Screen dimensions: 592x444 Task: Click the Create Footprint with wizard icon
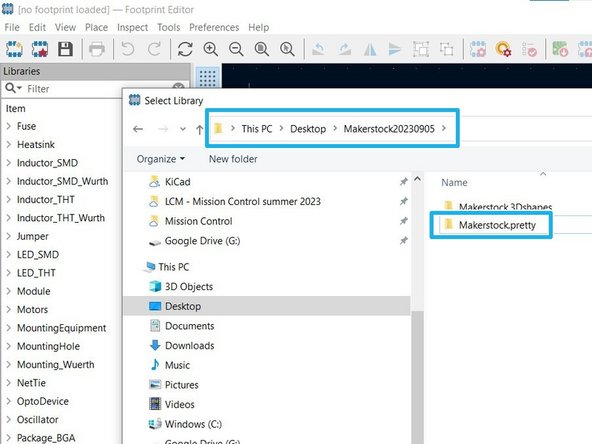(40, 49)
